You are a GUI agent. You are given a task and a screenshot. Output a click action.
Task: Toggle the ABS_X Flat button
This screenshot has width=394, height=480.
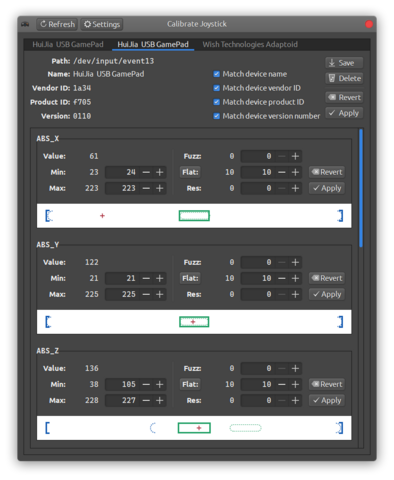coord(190,172)
